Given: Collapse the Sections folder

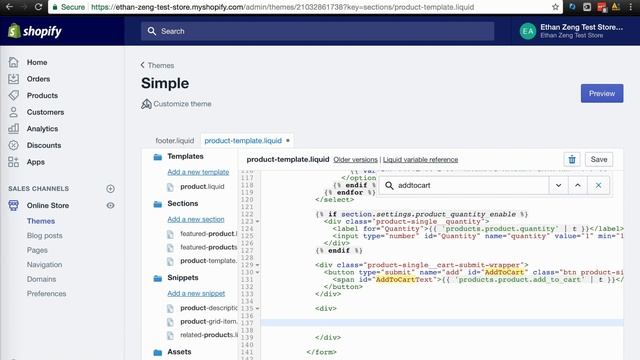Looking at the screenshot, I should [x=158, y=204].
